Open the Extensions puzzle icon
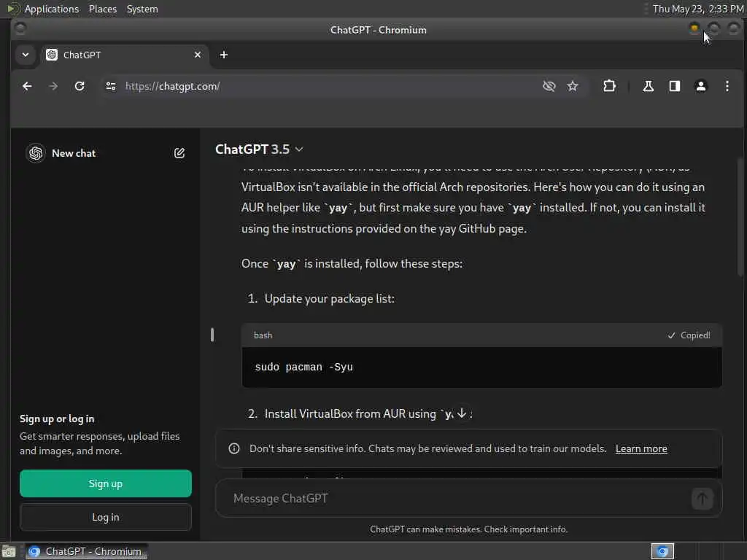Image resolution: width=747 pixels, height=560 pixels. [x=609, y=86]
